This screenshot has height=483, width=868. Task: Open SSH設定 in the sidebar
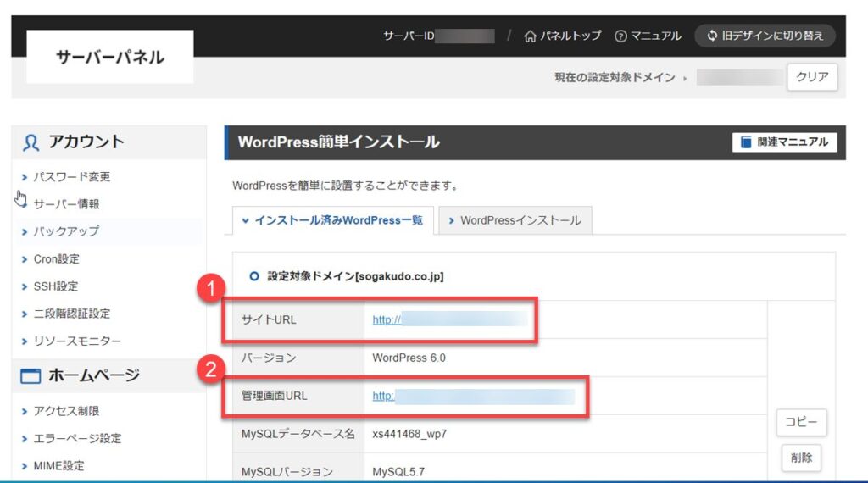pos(55,286)
